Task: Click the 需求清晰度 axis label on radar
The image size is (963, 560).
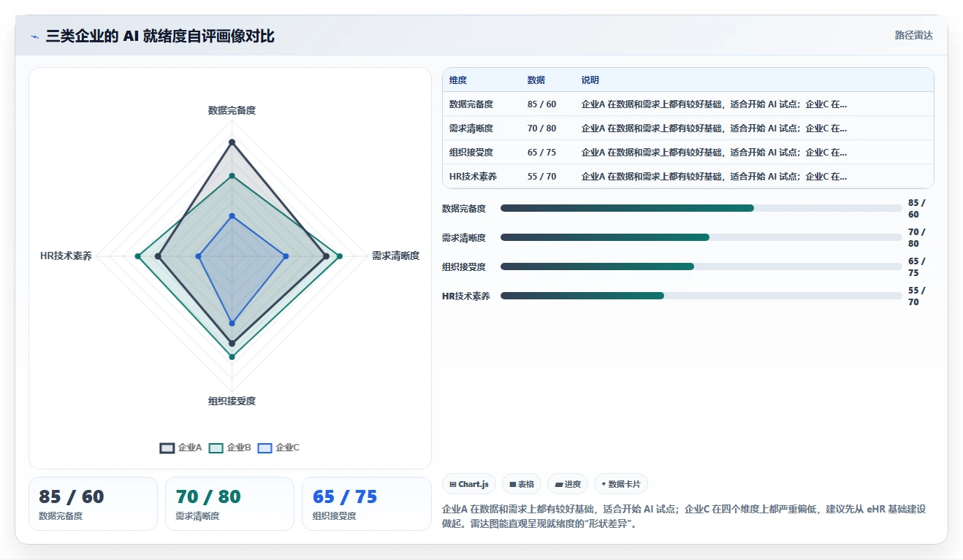Action: [395, 256]
